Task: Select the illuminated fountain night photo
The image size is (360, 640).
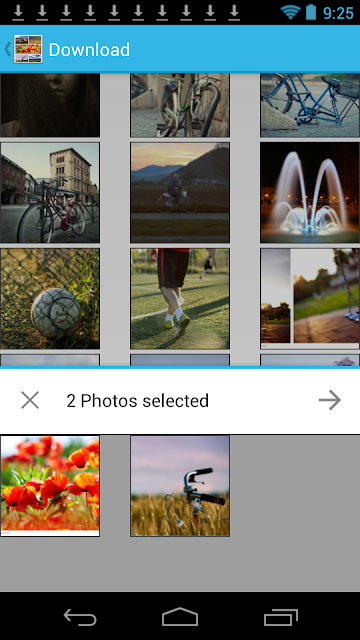Action: pos(310,193)
